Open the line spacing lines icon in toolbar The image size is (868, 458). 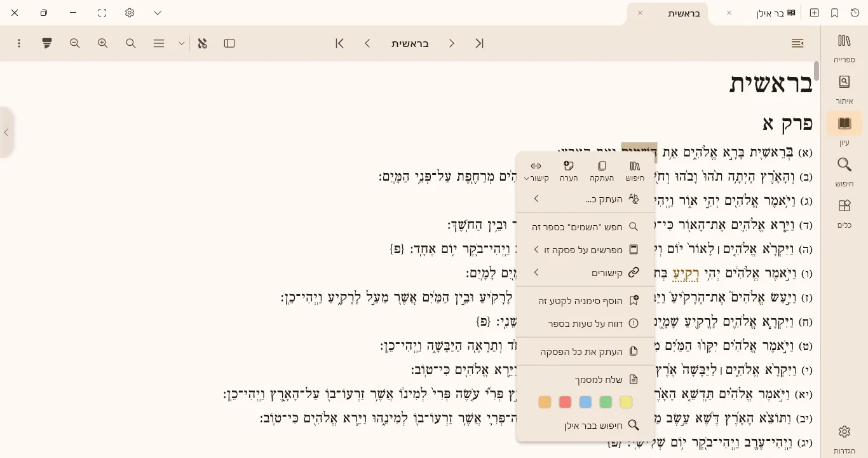point(159,43)
